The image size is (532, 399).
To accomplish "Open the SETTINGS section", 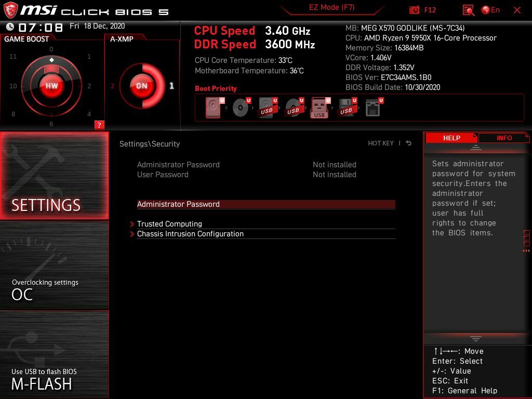I will point(54,176).
